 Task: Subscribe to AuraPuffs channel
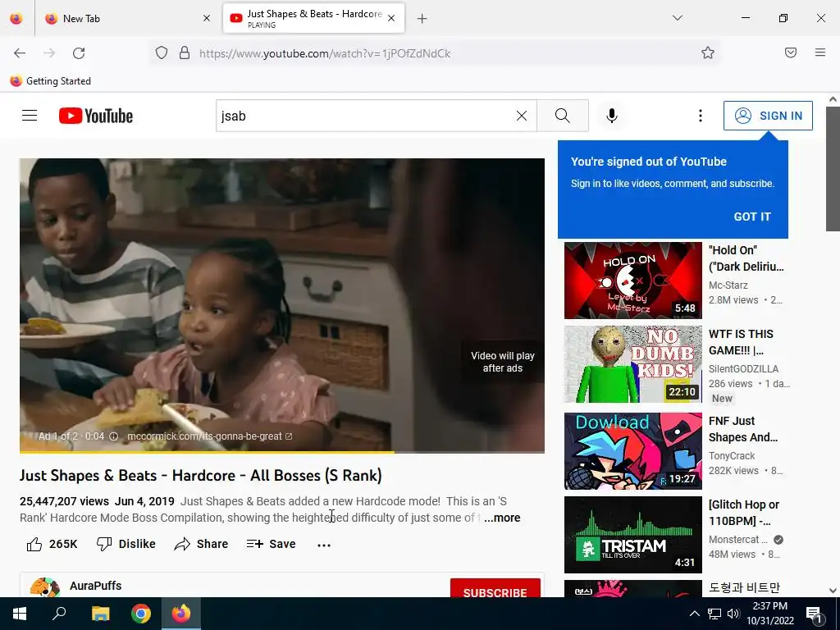[495, 589]
